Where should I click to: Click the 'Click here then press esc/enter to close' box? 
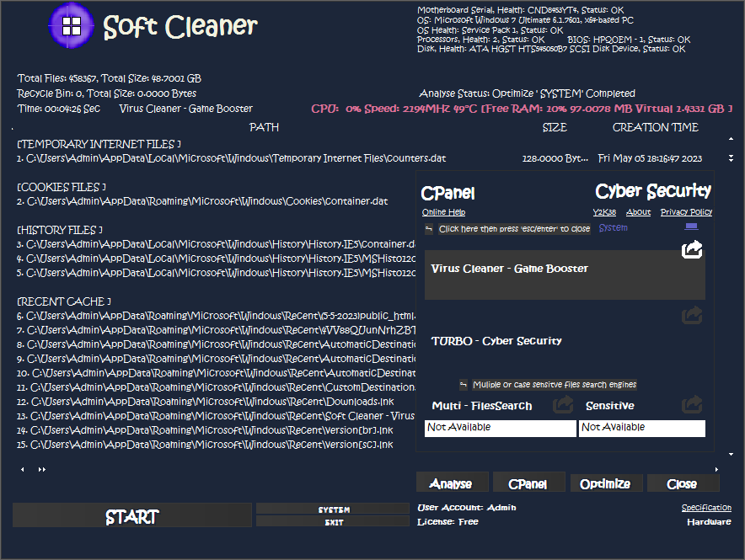click(514, 229)
